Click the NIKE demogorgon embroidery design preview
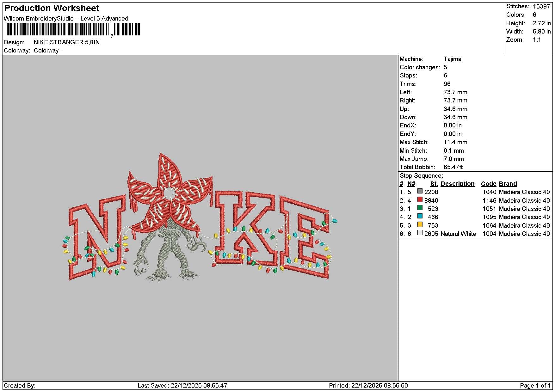 coord(200,217)
